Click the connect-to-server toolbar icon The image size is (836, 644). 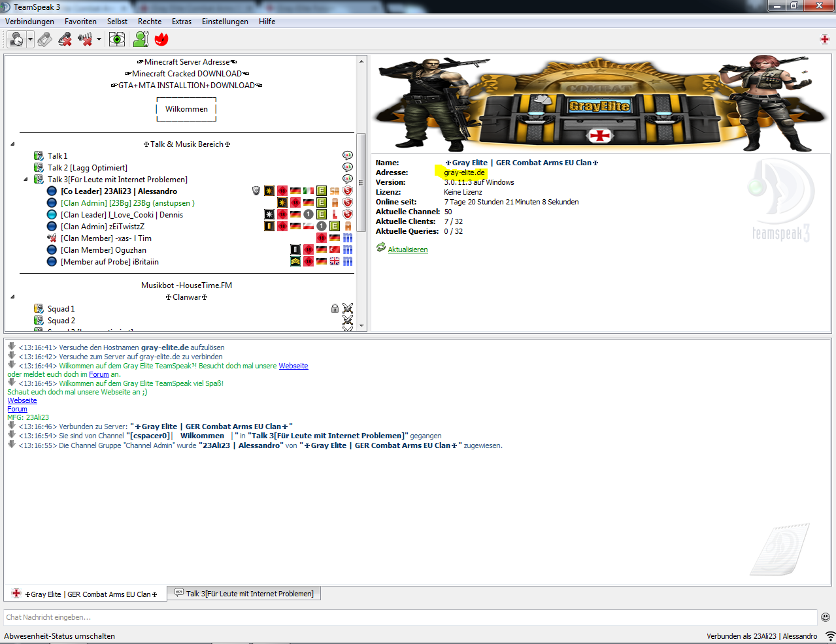(x=18, y=39)
